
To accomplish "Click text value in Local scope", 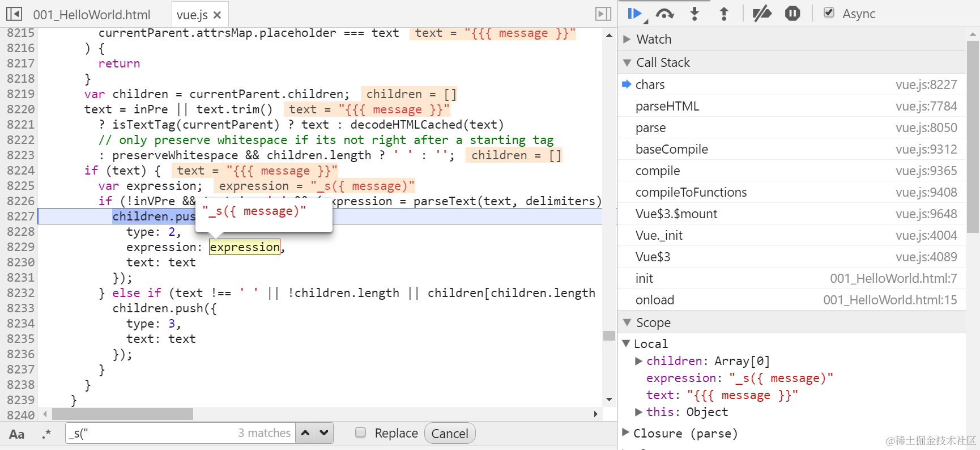I will pos(743,395).
